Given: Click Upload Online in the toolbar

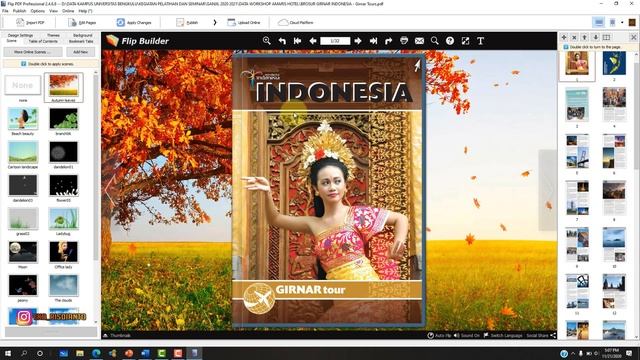Looking at the screenshot, I should tap(244, 22).
